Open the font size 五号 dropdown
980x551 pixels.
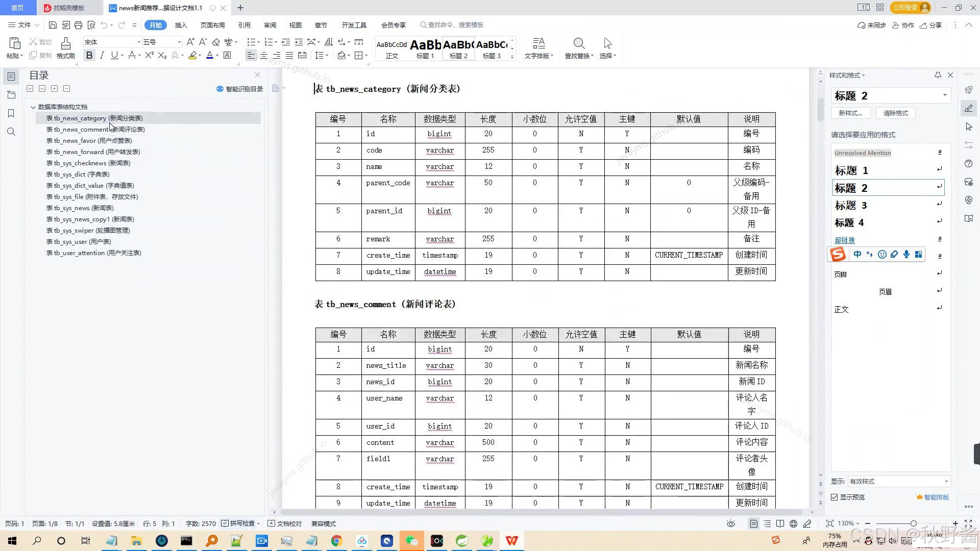click(179, 42)
